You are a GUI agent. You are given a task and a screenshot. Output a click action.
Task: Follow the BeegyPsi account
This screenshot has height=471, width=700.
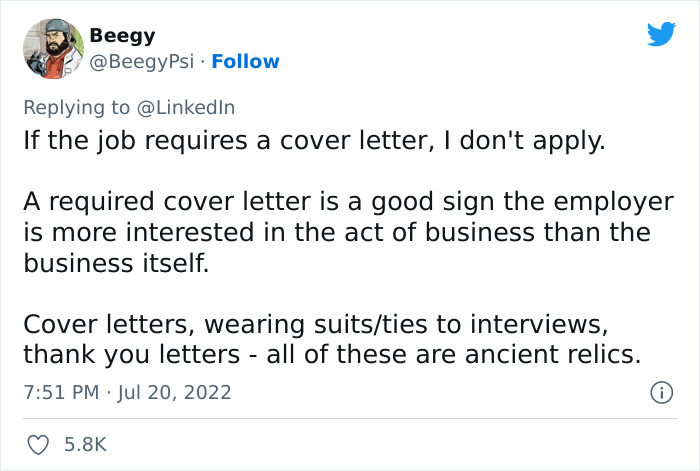(x=245, y=62)
